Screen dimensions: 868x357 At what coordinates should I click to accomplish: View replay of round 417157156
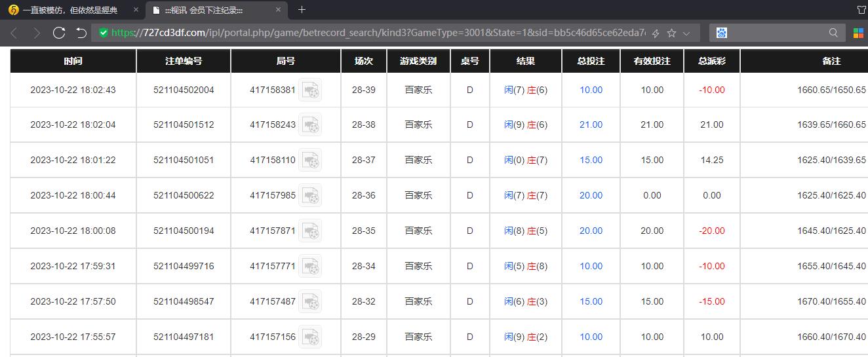click(x=310, y=337)
